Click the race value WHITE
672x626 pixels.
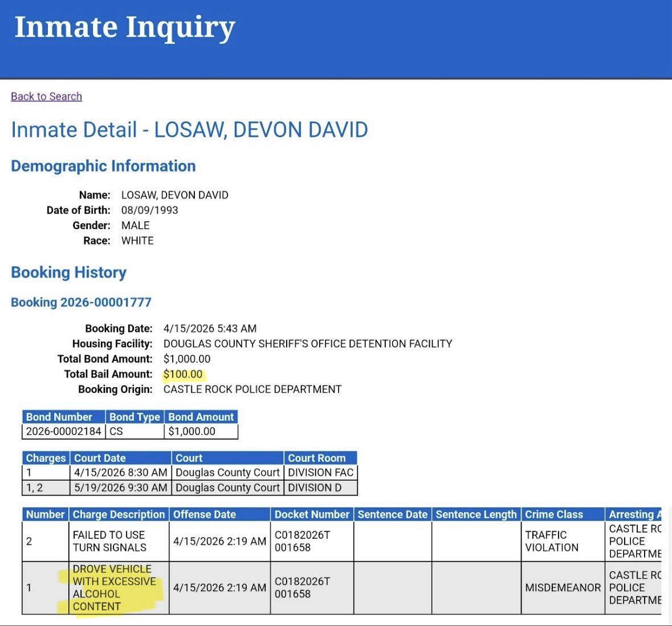137,241
